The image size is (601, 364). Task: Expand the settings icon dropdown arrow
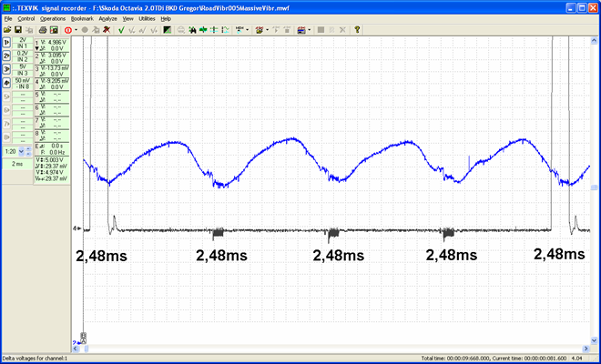click(267, 30)
